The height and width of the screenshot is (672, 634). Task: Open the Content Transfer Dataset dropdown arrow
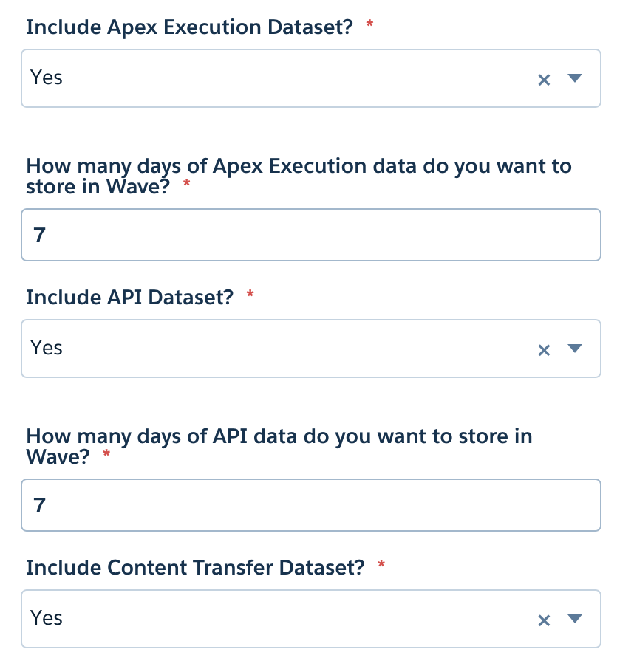click(575, 620)
